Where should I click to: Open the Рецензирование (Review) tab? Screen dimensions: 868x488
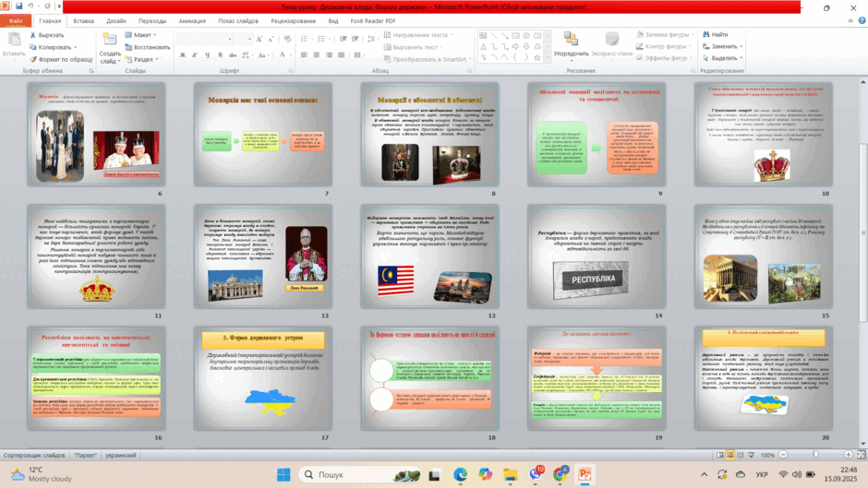tap(294, 21)
